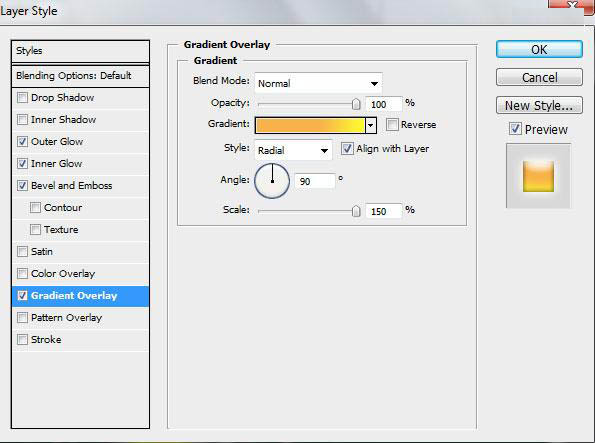Enable the Texture checkbox
This screenshot has height=443, width=595.
click(x=35, y=230)
